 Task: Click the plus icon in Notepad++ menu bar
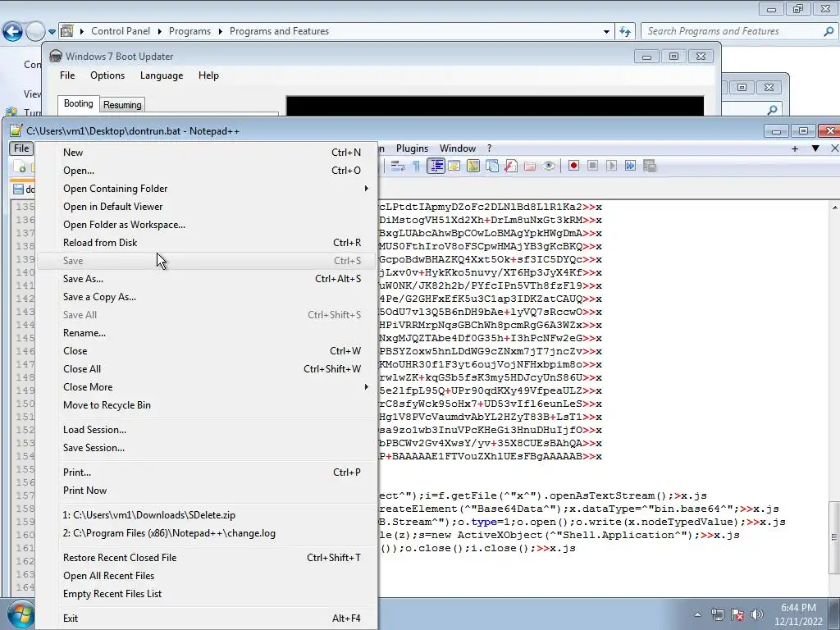click(x=795, y=148)
